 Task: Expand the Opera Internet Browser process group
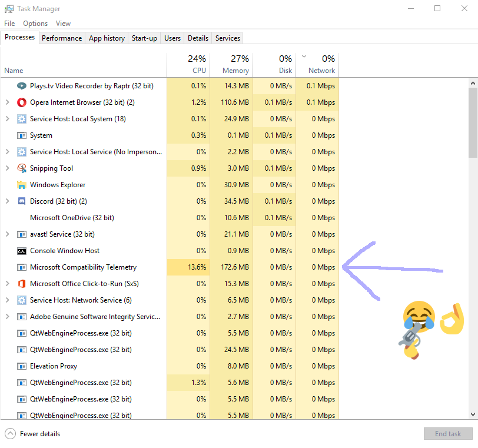click(x=8, y=102)
